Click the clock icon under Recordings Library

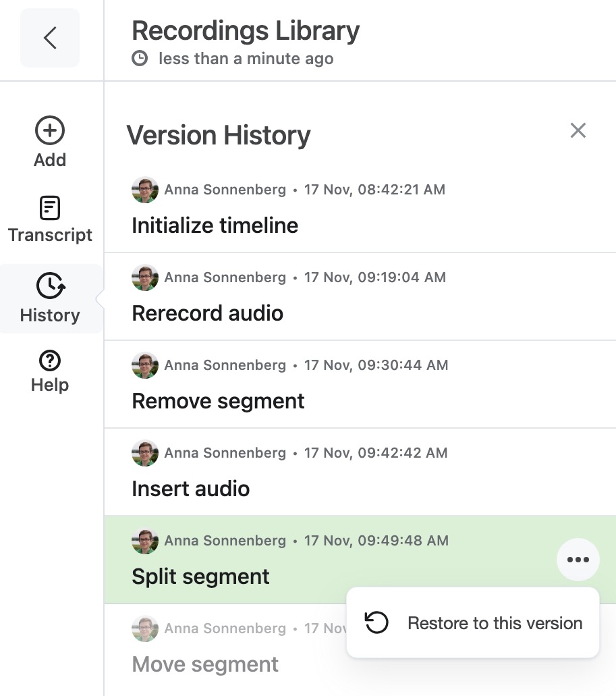(140, 58)
